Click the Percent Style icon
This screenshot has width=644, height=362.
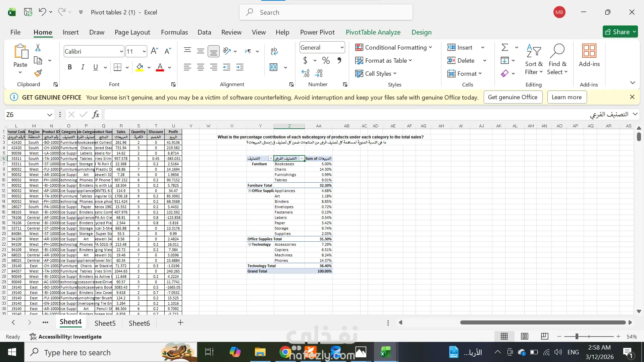point(326,60)
